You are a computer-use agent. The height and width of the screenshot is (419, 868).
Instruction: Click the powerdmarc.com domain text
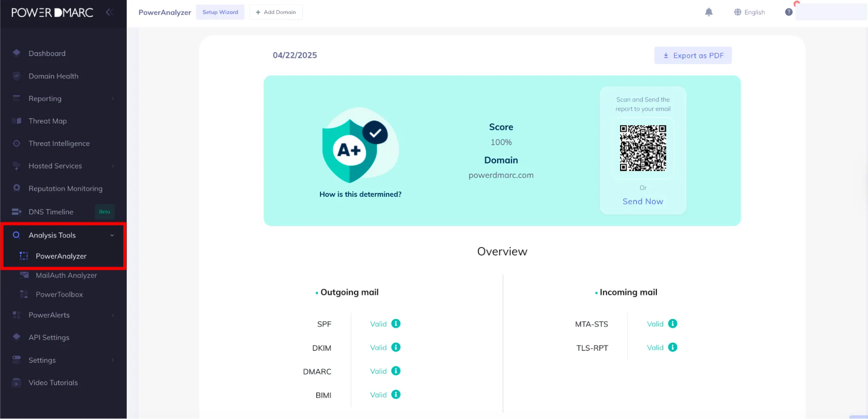501,175
